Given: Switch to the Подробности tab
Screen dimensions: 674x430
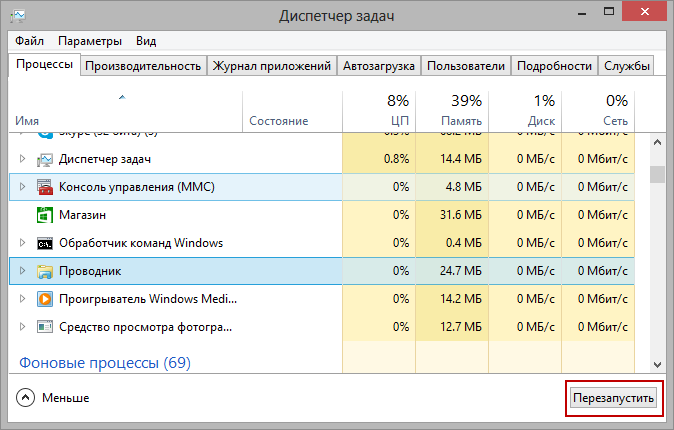Looking at the screenshot, I should pos(555,66).
